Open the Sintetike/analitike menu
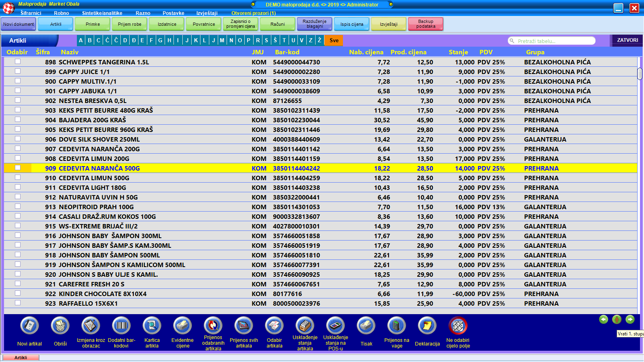The height and width of the screenshot is (362, 644). pyautogui.click(x=102, y=13)
